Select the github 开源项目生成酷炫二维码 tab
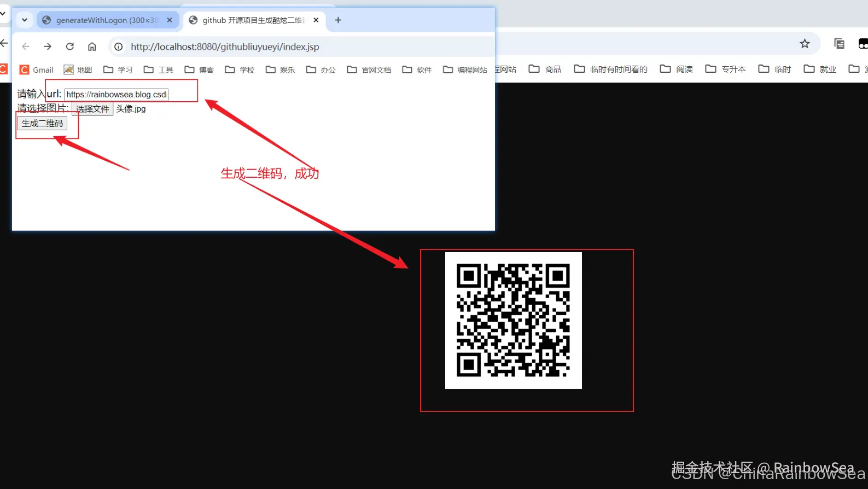This screenshot has width=868, height=489. coord(254,20)
